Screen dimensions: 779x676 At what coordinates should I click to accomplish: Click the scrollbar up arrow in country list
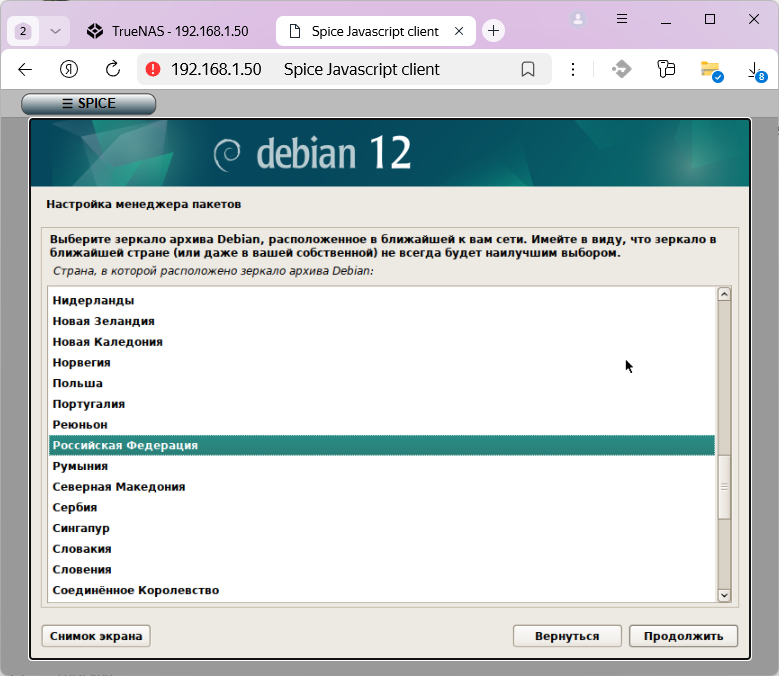pos(724,295)
